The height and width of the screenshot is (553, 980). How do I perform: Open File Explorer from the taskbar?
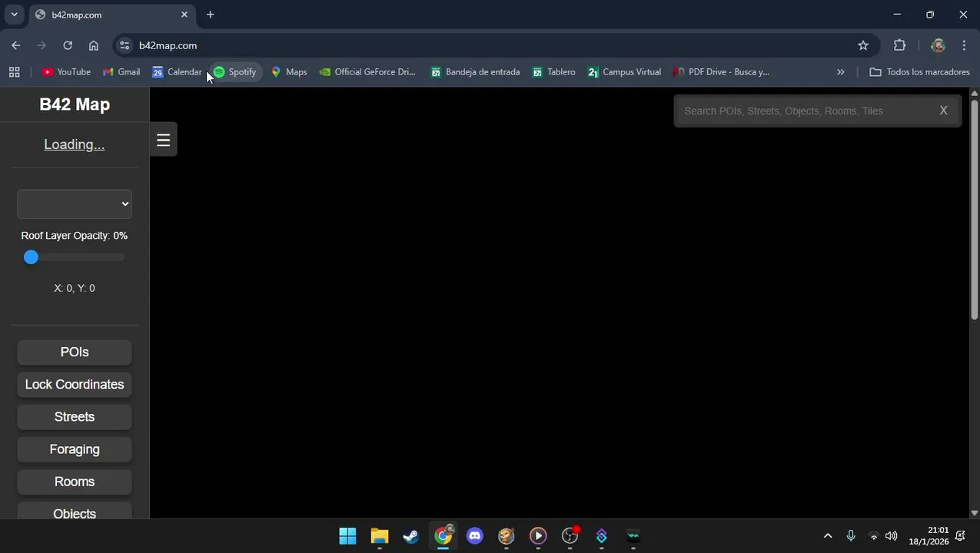click(380, 536)
